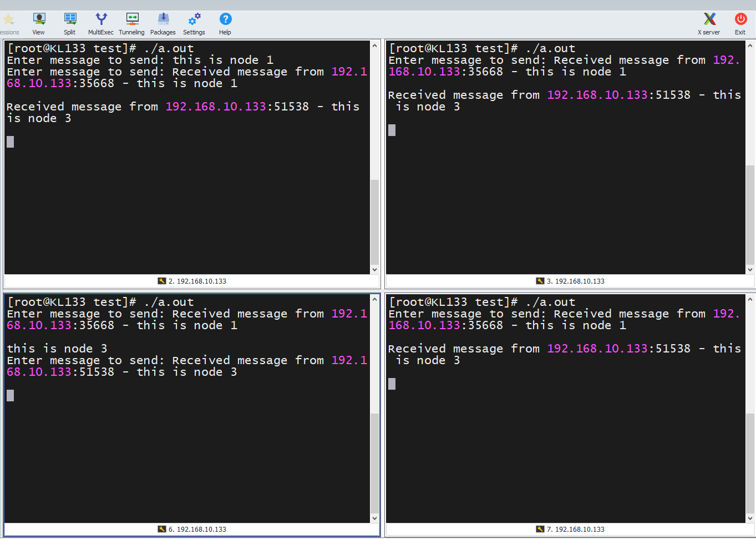
Task: Click the scrollbar thumb in terminal 3 pane
Action: pyautogui.click(x=750, y=215)
